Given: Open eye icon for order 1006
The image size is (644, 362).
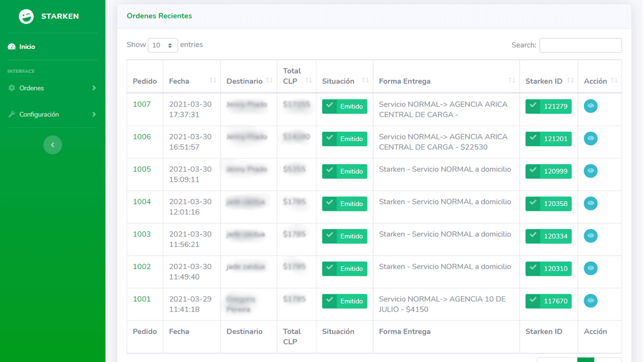Looking at the screenshot, I should coord(590,139).
